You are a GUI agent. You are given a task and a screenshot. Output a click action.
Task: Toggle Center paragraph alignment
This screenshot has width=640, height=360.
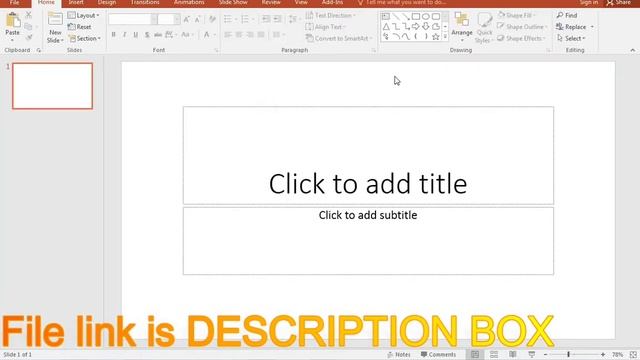coord(239,35)
